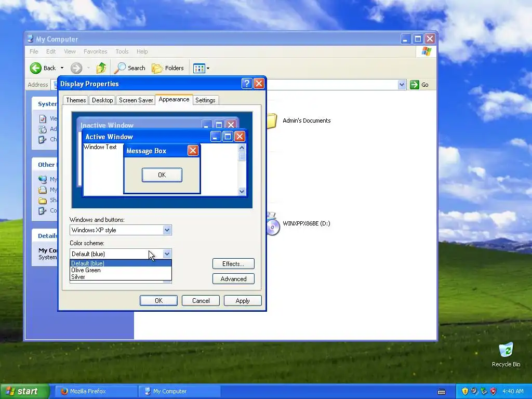Click the Effects... button
532x399 pixels.
point(233,263)
